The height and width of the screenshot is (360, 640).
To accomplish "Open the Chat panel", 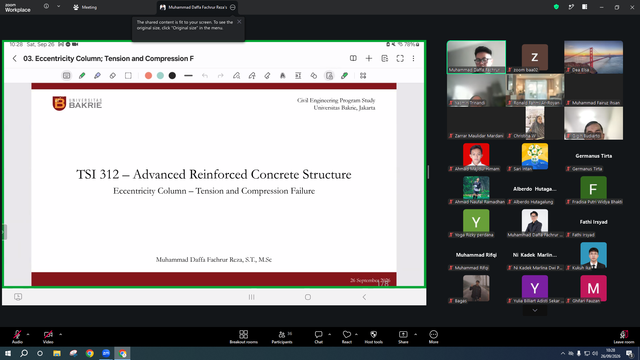I will coord(318,337).
